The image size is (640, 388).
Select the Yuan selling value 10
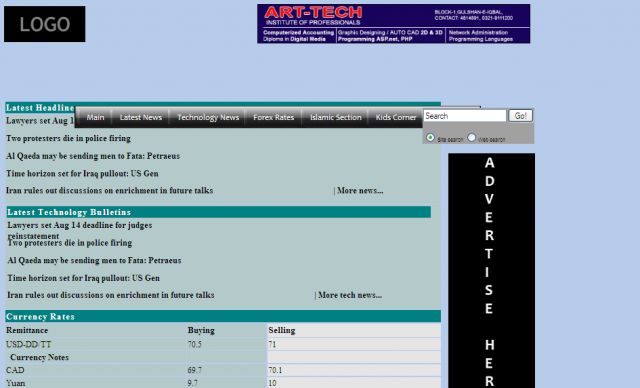(x=272, y=383)
